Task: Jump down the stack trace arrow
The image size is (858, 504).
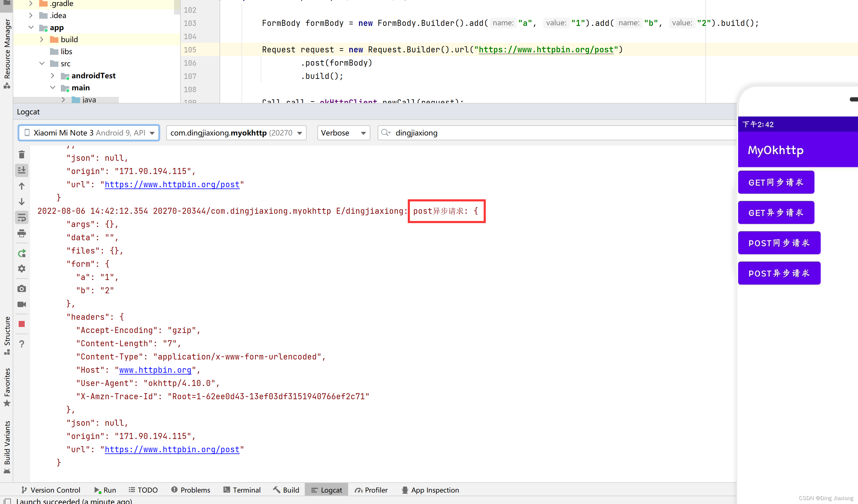Action: (x=21, y=201)
